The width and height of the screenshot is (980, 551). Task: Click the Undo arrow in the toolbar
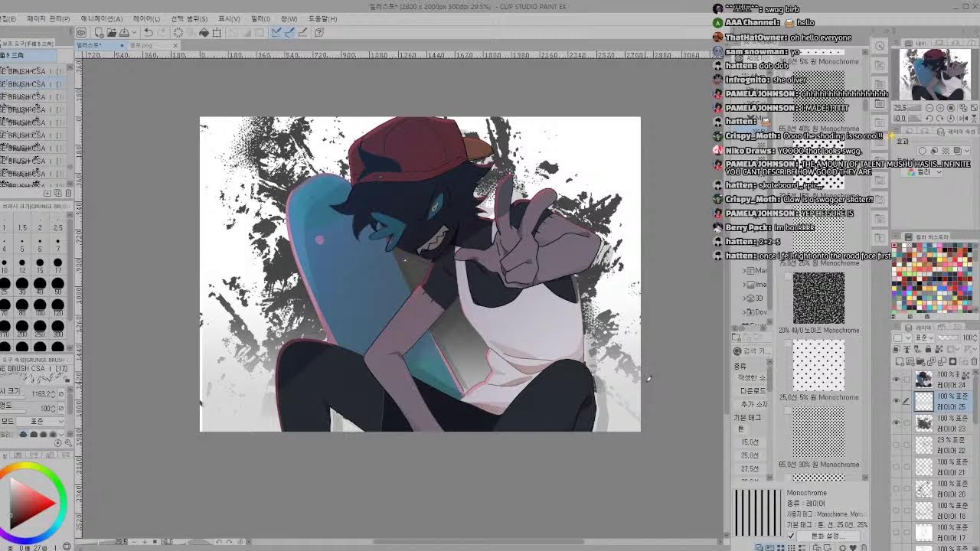coord(149,33)
